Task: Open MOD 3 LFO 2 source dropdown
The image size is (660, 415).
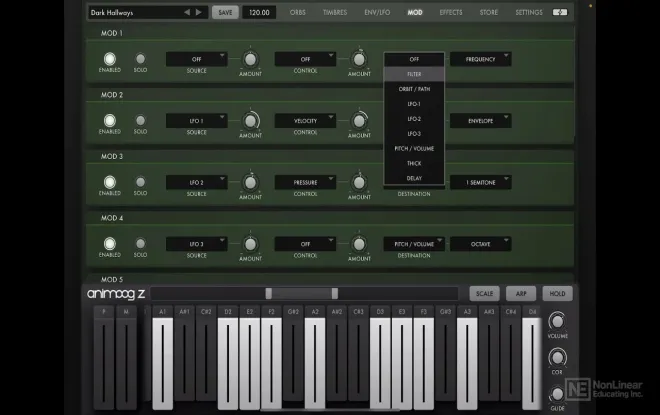Action: point(197,183)
